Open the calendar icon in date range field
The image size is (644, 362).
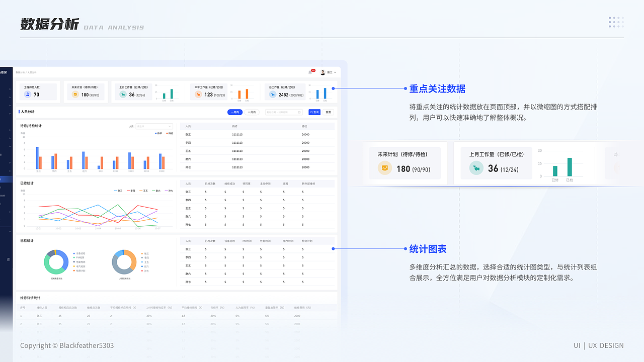300,112
